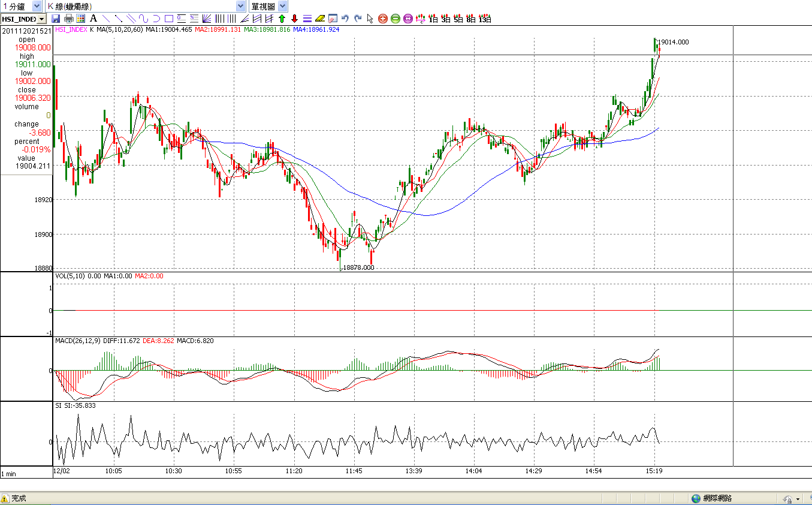Select the text annotation 'A' tool
Viewport: 812px width, 505px height.
[93, 19]
